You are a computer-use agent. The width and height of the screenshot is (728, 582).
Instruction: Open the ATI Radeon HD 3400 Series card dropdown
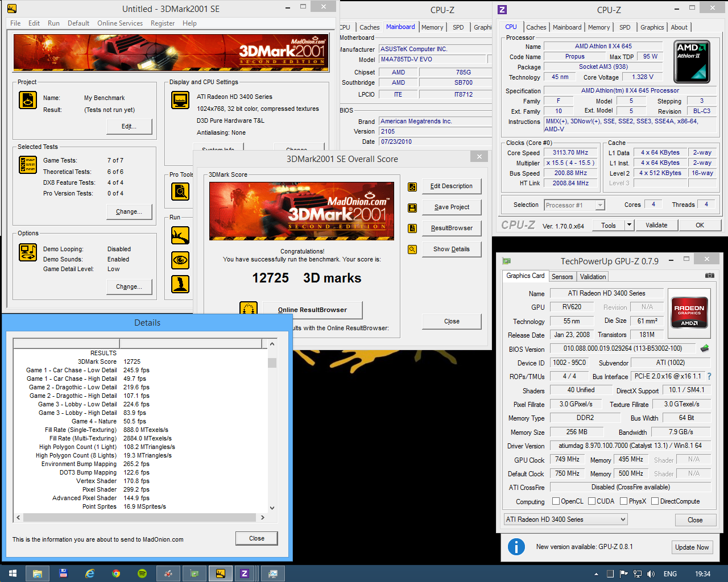[x=565, y=519]
